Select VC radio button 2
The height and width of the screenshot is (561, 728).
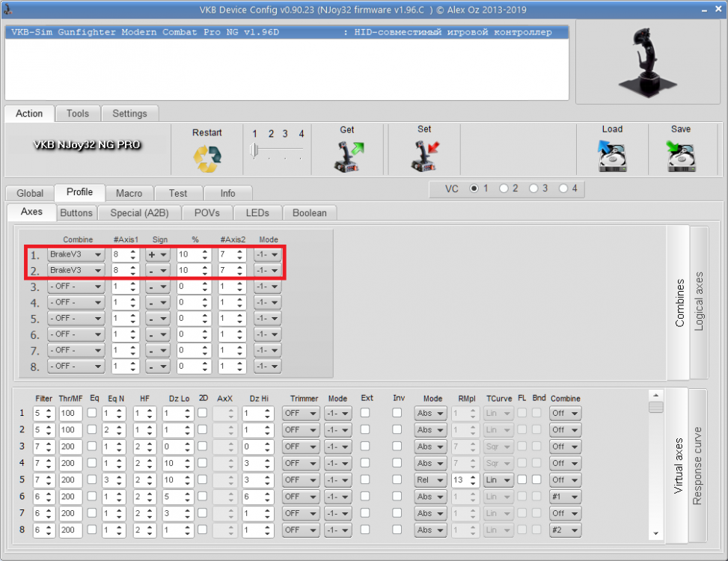504,188
